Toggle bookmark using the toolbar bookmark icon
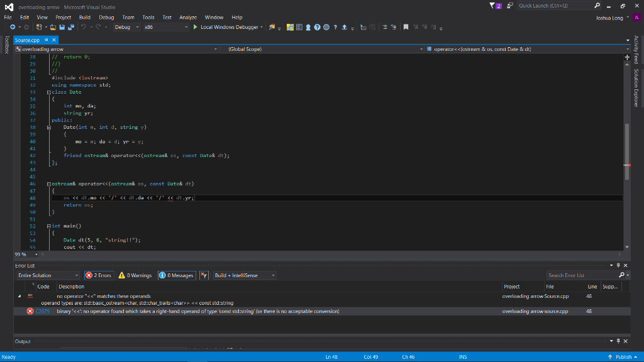 click(407, 27)
